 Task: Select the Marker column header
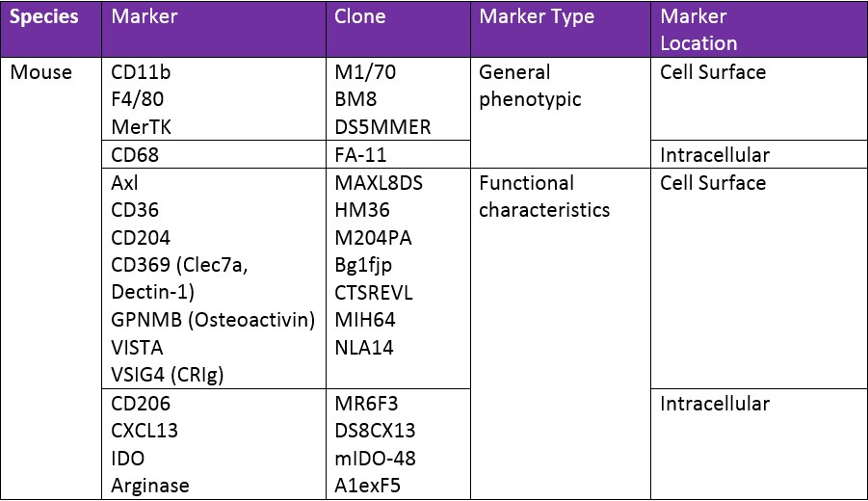(145, 16)
